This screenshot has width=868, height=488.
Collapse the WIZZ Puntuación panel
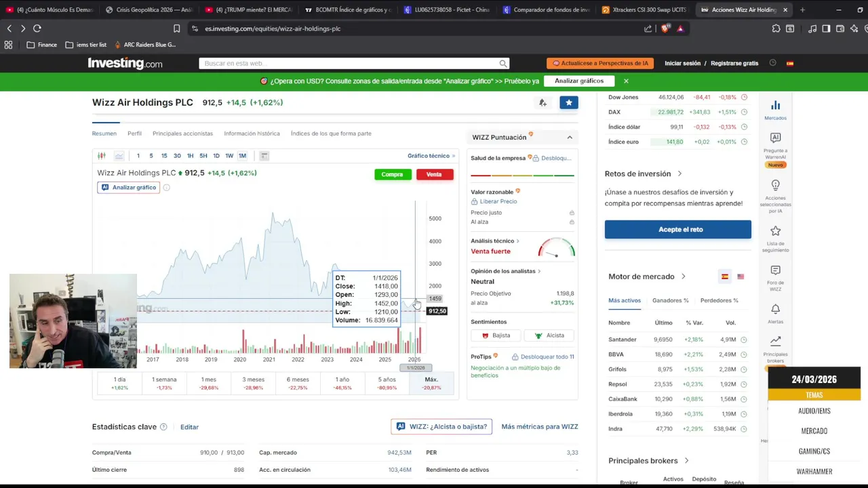pyautogui.click(x=570, y=138)
